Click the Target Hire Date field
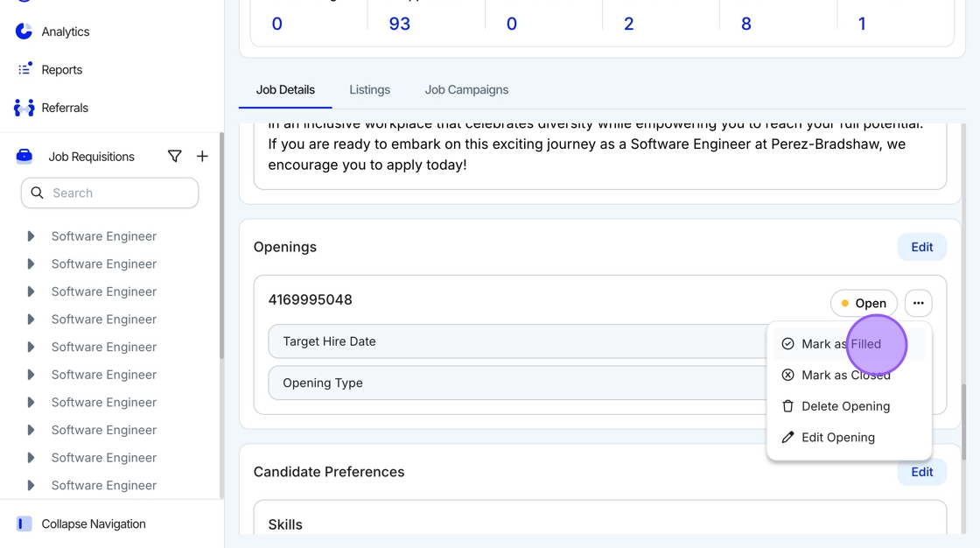 click(517, 341)
